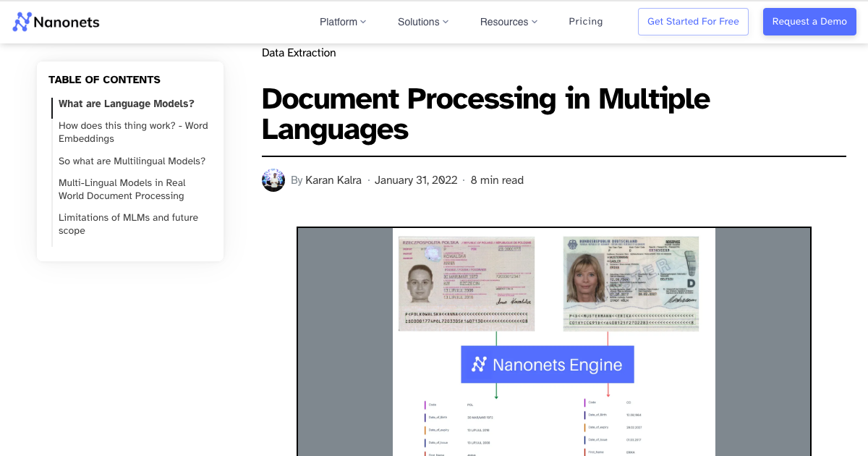Image resolution: width=868 pixels, height=456 pixels.
Task: Click the German passport sample image
Action: (x=631, y=284)
